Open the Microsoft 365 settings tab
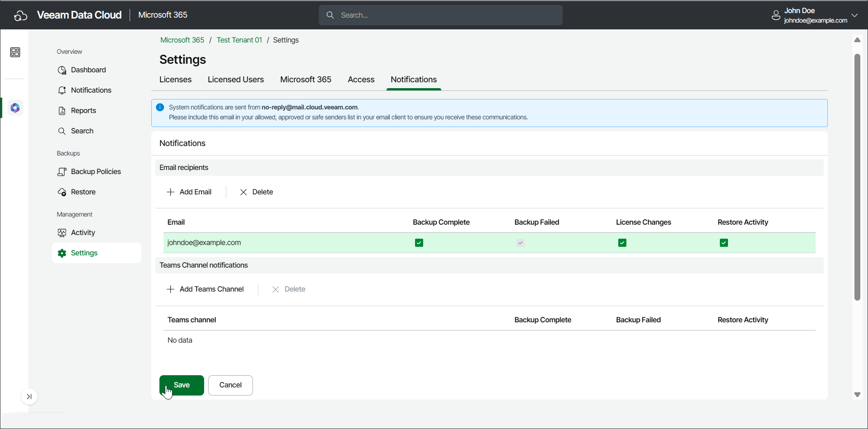The width and height of the screenshot is (868, 429). [306, 80]
